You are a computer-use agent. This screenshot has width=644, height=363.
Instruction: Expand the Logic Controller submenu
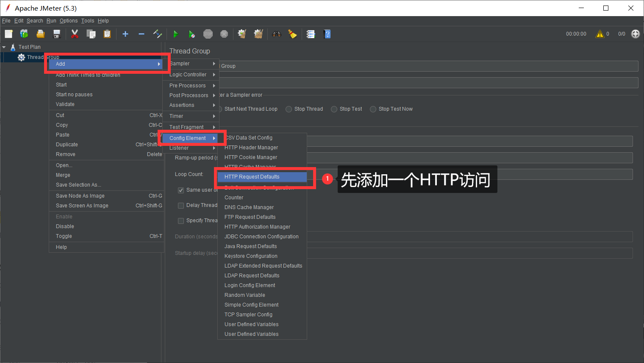coord(191,75)
